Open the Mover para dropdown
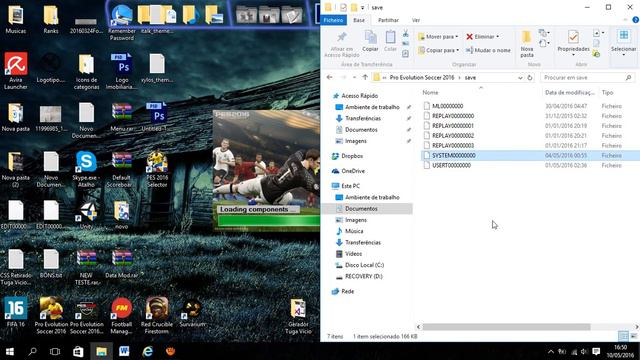The height and width of the screenshot is (360, 640). pyautogui.click(x=438, y=37)
